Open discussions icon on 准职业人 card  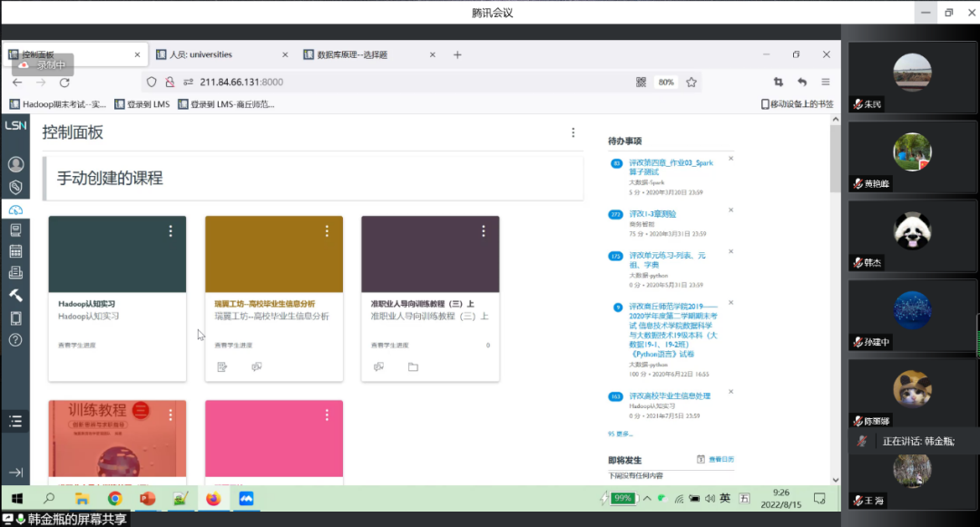click(x=378, y=367)
